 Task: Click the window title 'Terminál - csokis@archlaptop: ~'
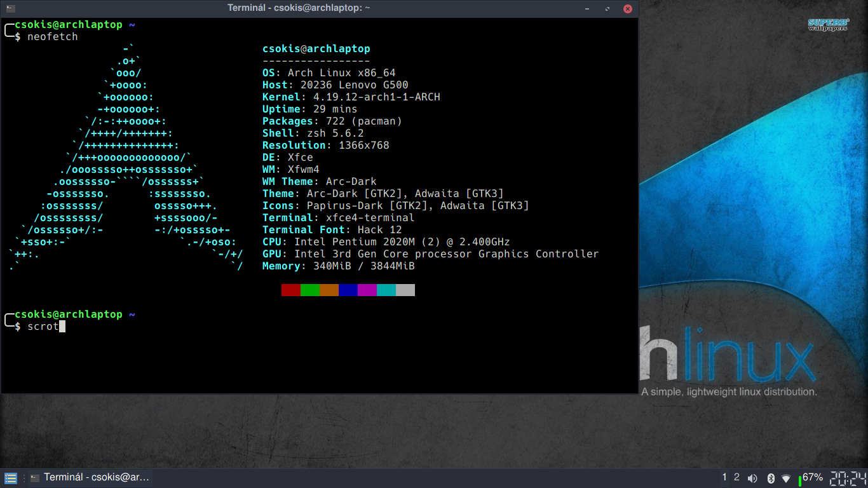click(299, 8)
